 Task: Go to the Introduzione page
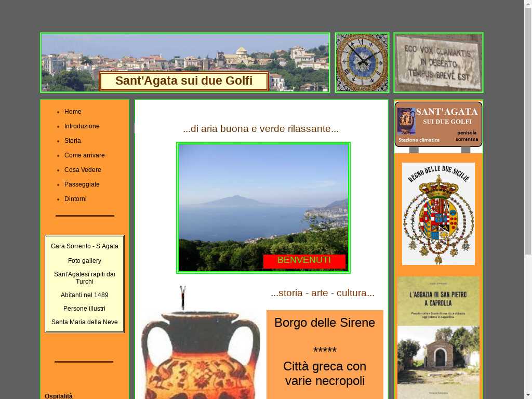pyautogui.click(x=82, y=126)
